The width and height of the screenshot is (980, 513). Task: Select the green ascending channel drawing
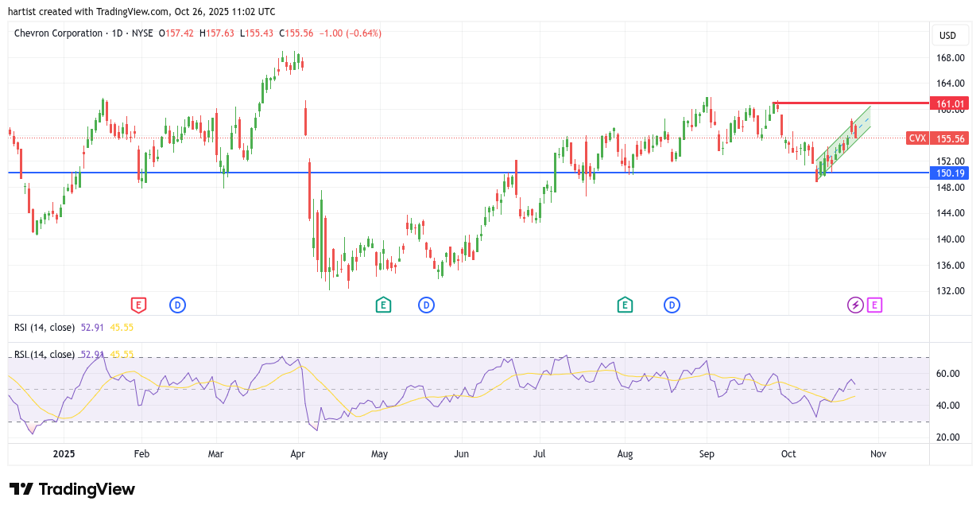pyautogui.click(x=842, y=142)
